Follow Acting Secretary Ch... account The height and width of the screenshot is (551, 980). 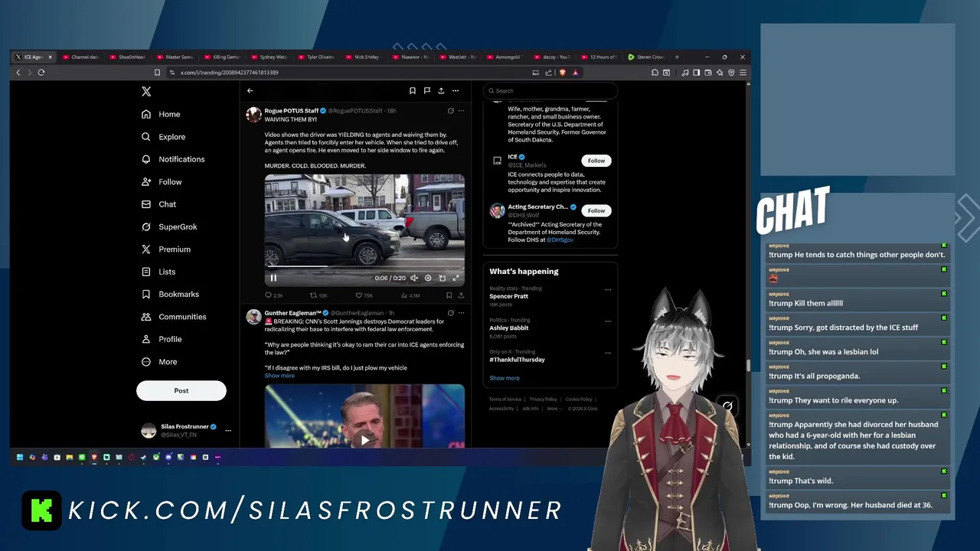(x=596, y=210)
